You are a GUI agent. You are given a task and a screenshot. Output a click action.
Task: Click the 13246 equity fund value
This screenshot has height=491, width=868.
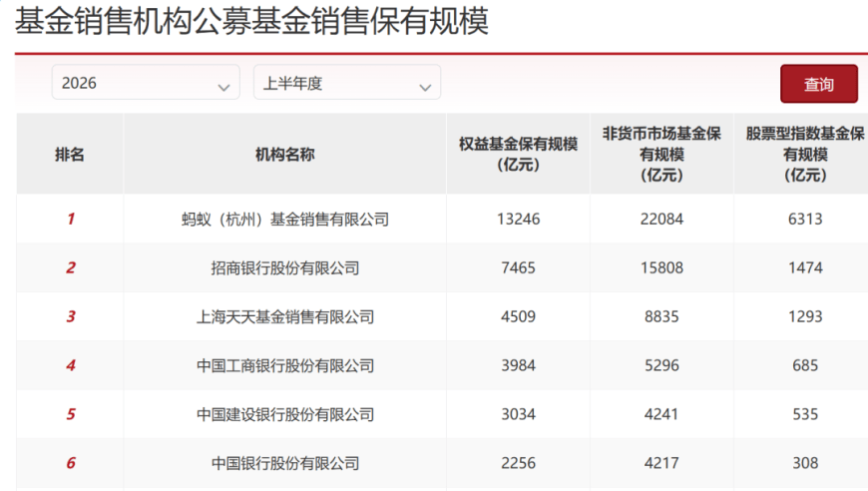[x=518, y=219]
